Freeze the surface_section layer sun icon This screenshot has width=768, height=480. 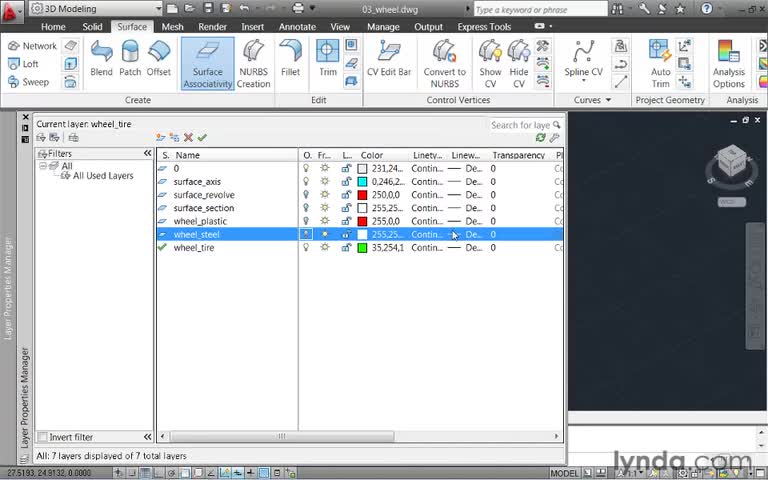point(324,208)
